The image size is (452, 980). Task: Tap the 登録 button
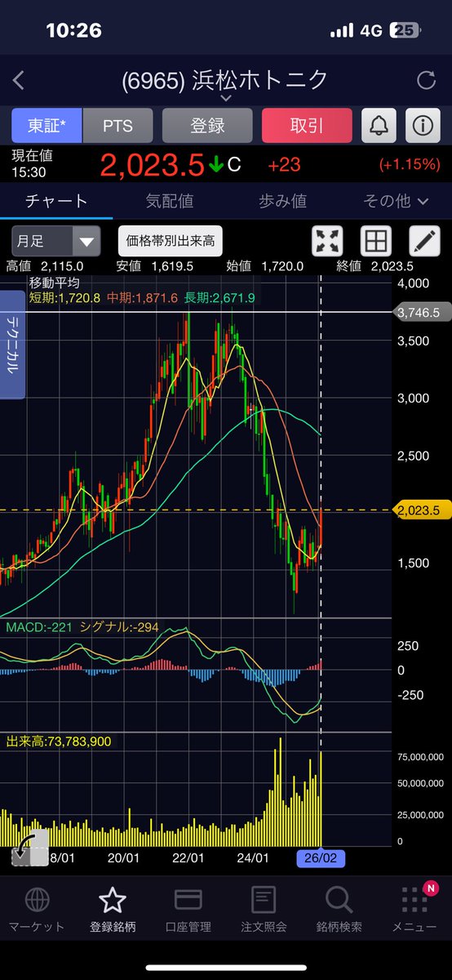click(207, 126)
